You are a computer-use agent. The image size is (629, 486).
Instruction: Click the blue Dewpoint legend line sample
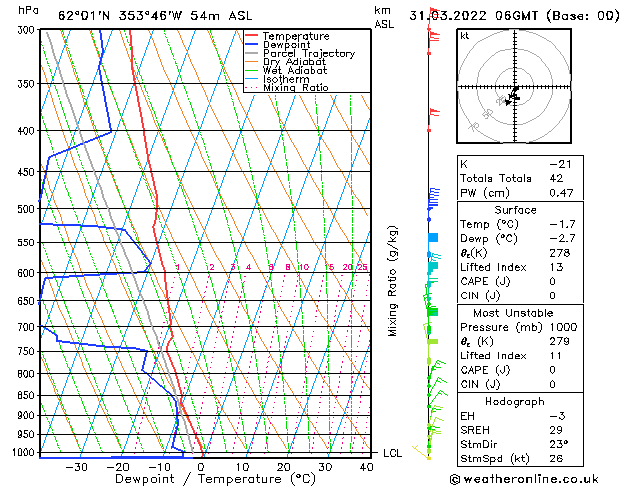251,45
